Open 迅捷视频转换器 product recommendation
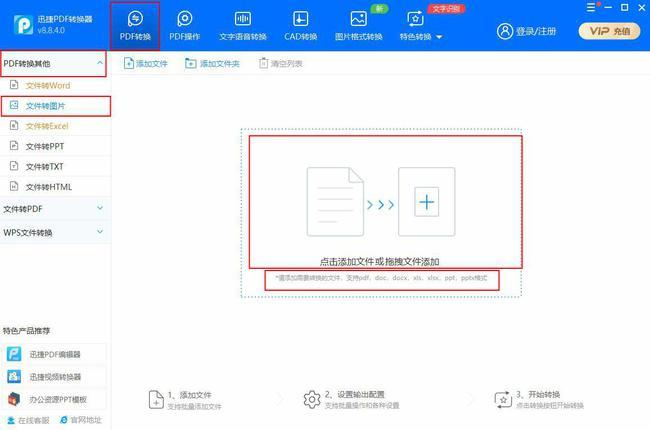The height and width of the screenshot is (430, 650). (x=53, y=377)
